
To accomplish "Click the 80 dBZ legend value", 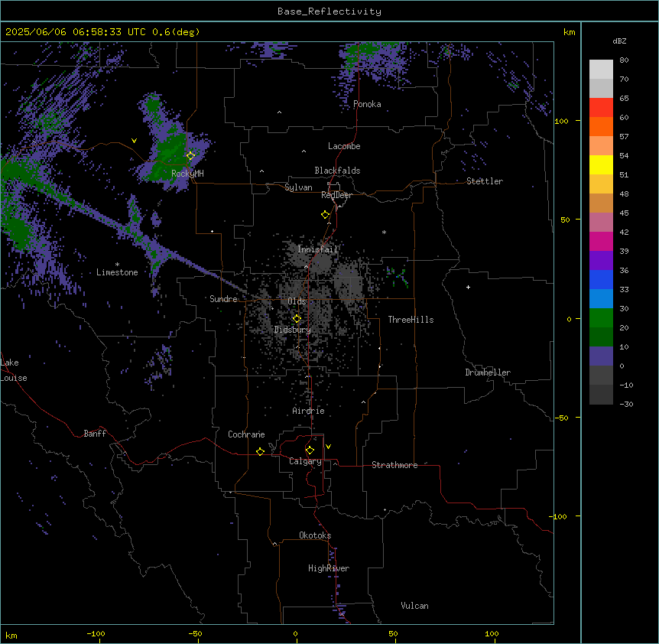I will [624, 60].
